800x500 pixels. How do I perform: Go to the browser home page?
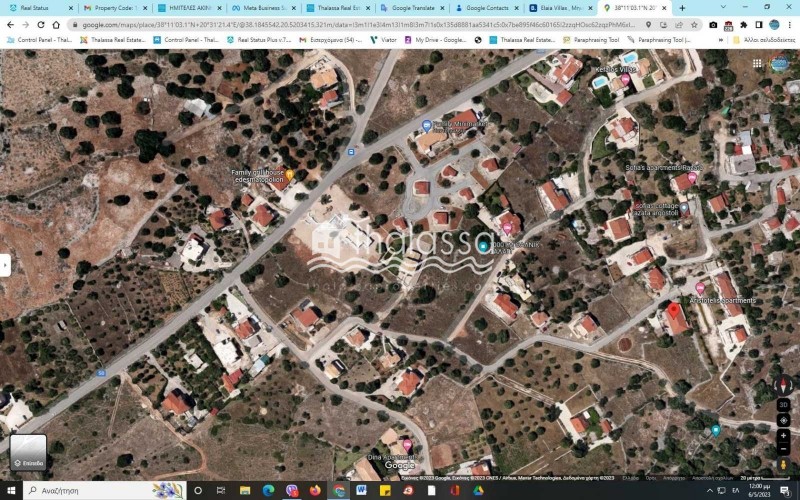pos(56,24)
